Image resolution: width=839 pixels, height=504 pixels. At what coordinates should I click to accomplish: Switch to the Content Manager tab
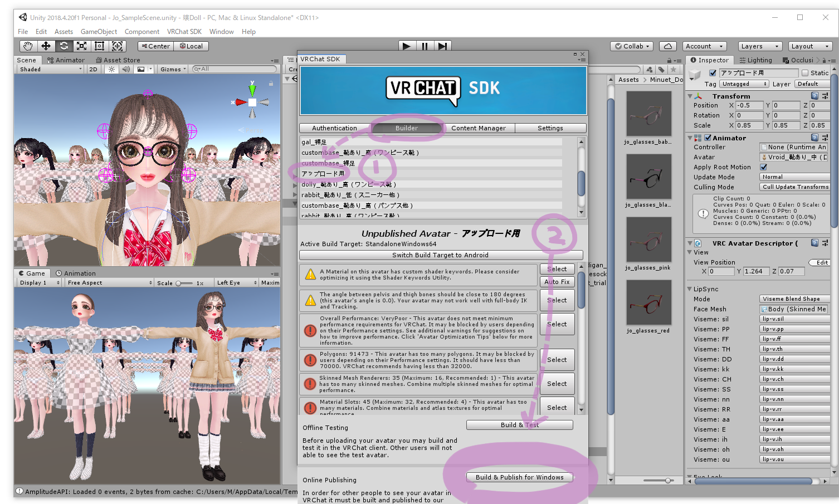[479, 128]
